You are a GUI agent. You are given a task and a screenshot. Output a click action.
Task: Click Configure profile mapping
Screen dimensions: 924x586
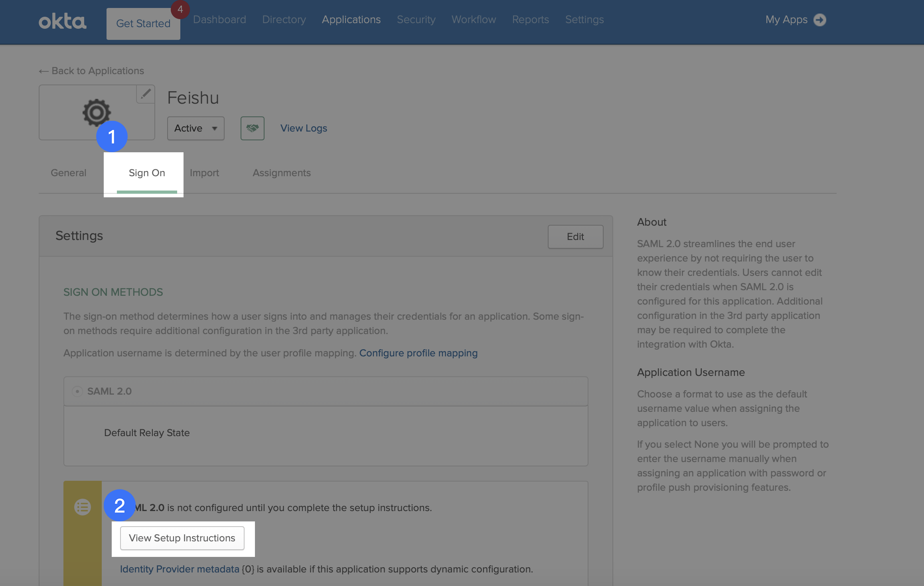click(418, 353)
